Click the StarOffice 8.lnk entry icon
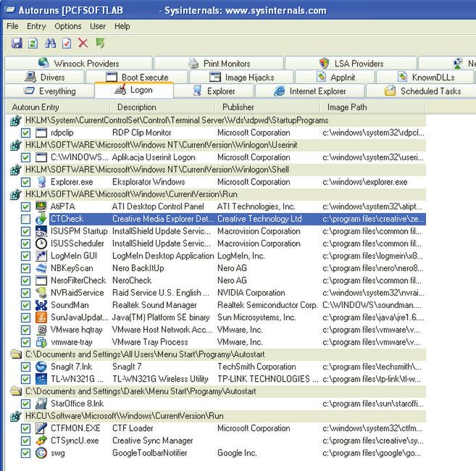 pyautogui.click(x=41, y=404)
